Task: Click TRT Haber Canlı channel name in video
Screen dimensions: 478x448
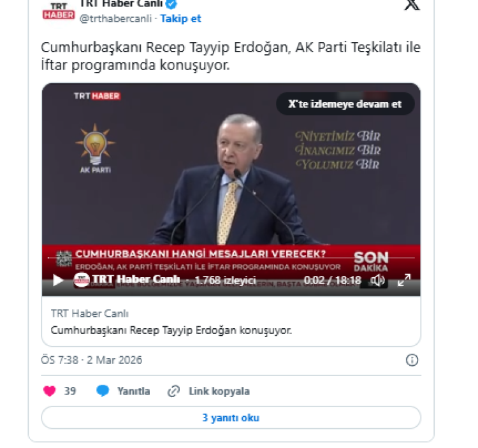Action: [136, 279]
